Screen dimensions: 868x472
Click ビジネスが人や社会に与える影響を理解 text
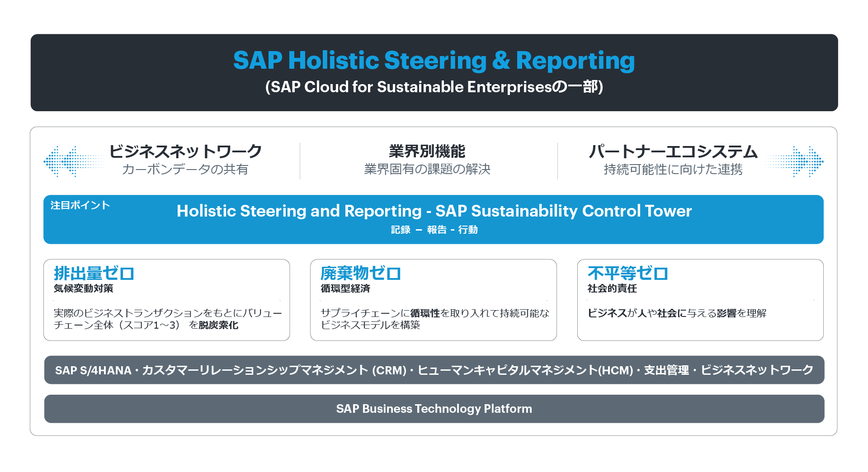[677, 313]
